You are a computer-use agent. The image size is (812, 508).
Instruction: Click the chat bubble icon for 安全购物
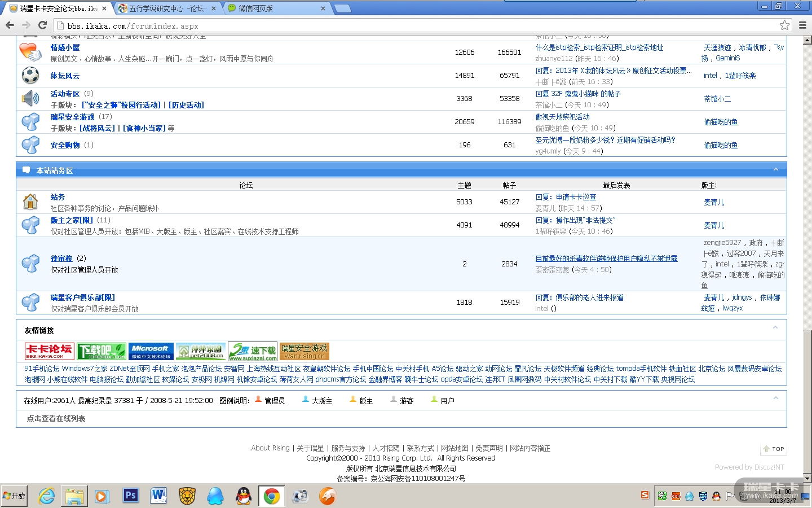[x=30, y=145]
